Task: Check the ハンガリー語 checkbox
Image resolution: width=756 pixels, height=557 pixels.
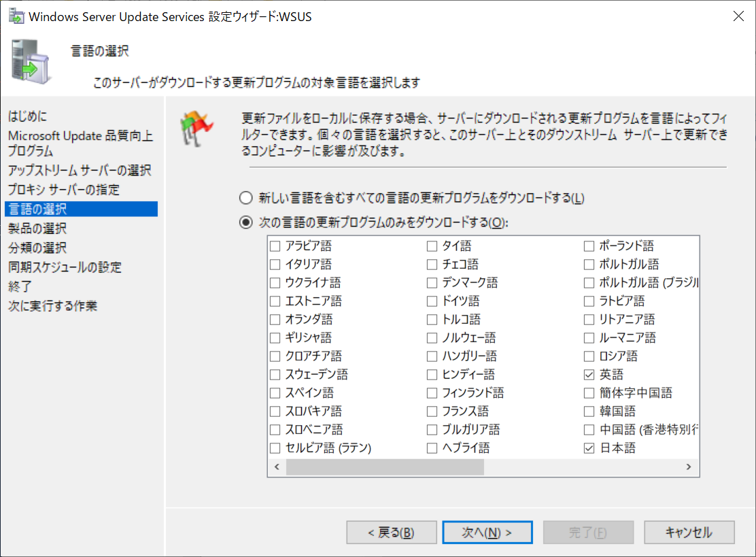Action: click(432, 356)
